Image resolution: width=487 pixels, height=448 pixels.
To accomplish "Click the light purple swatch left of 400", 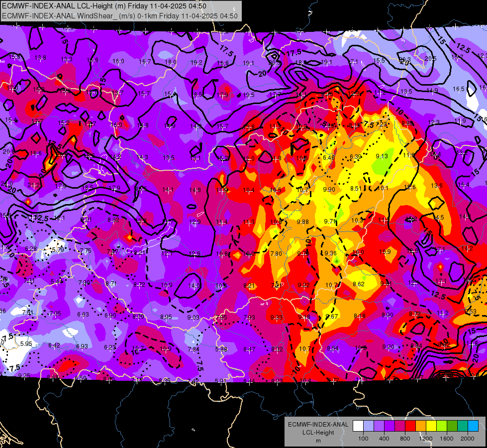I will 379,426.
